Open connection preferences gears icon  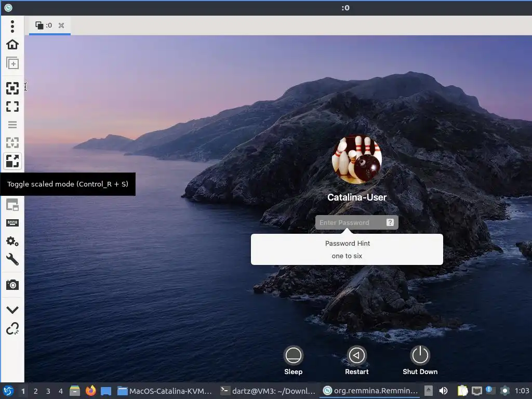click(12, 241)
